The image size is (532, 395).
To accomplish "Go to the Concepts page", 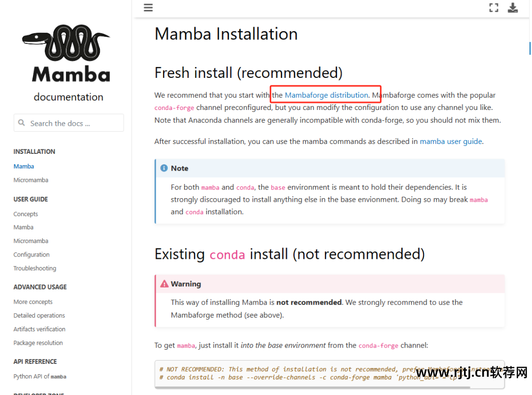I will click(x=26, y=214).
